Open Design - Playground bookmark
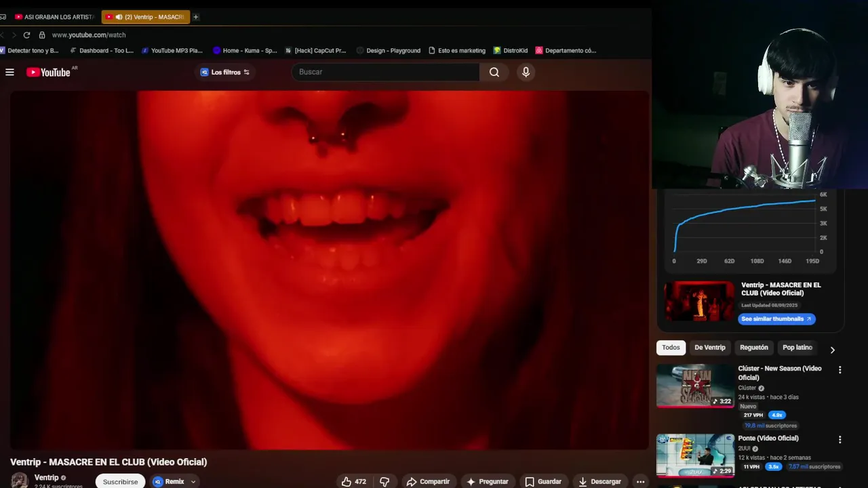The width and height of the screenshot is (868, 488). [388, 50]
